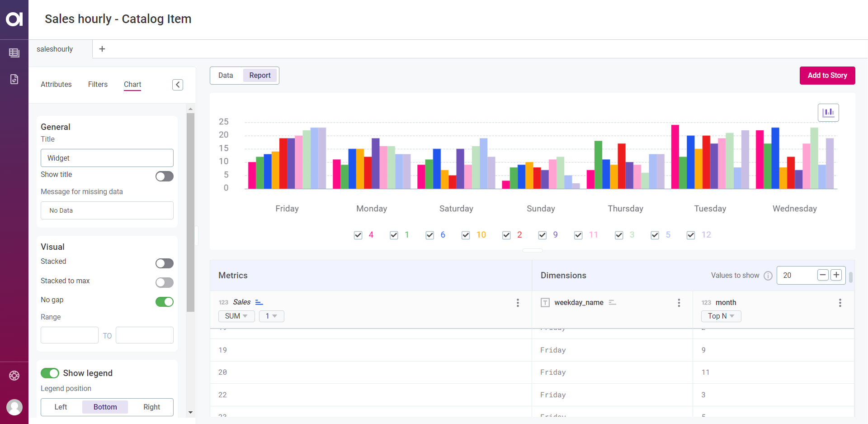Click the document template icon in the sidebar
The height and width of the screenshot is (424, 868).
point(14,79)
